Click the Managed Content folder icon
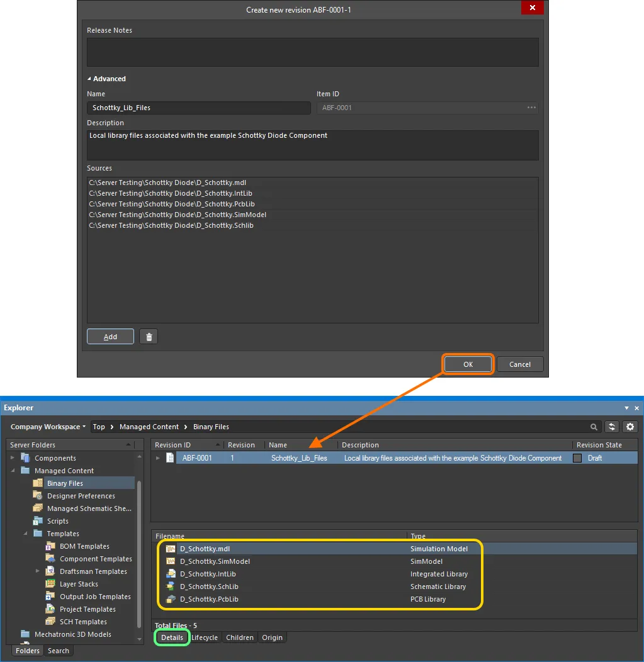644x662 pixels. pos(25,470)
